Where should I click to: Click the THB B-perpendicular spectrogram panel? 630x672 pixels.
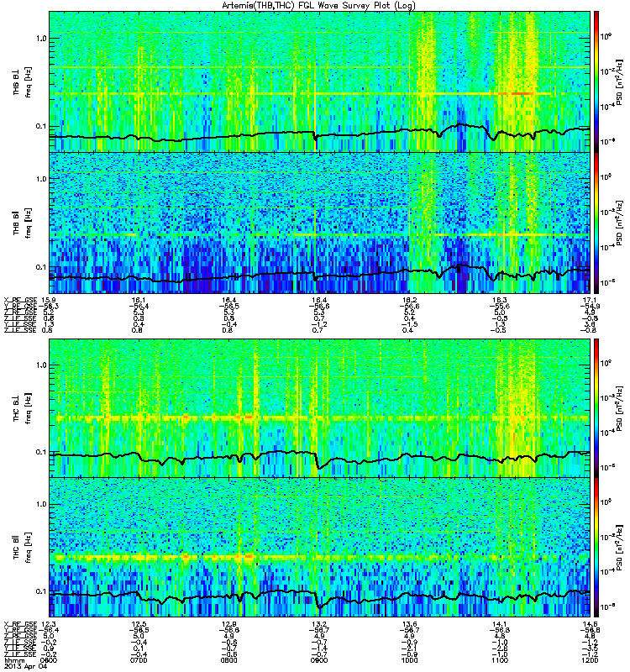[x=320, y=81]
